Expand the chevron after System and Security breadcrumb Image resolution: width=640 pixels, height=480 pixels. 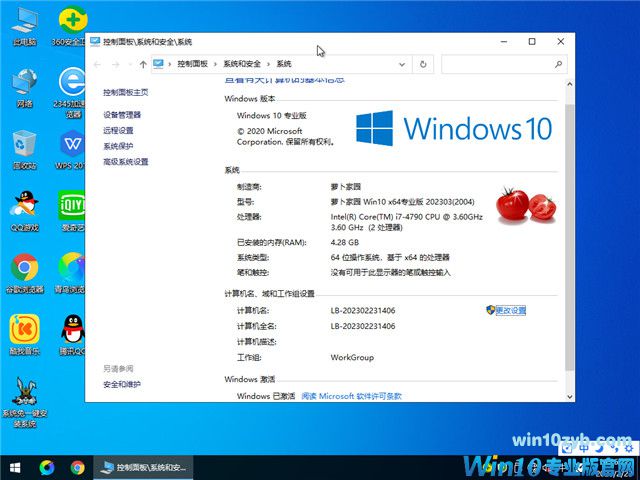pos(269,64)
